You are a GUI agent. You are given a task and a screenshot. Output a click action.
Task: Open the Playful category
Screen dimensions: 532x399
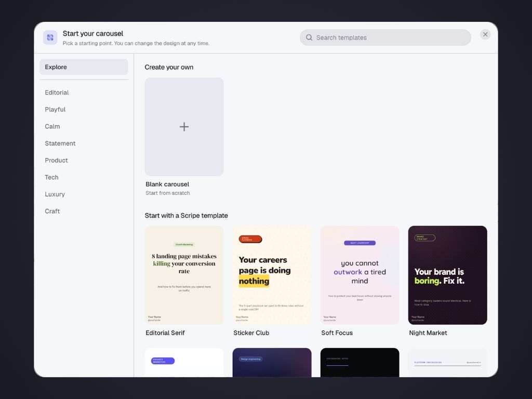pyautogui.click(x=84, y=109)
